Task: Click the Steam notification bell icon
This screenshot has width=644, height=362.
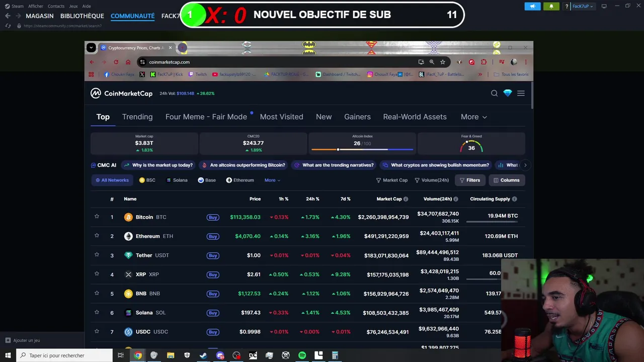Action: click(x=551, y=6)
